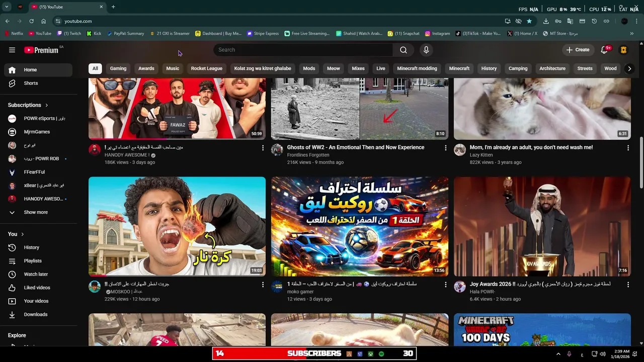Open Frontlines Forgotten channel link
The height and width of the screenshot is (362, 644).
coord(308,155)
